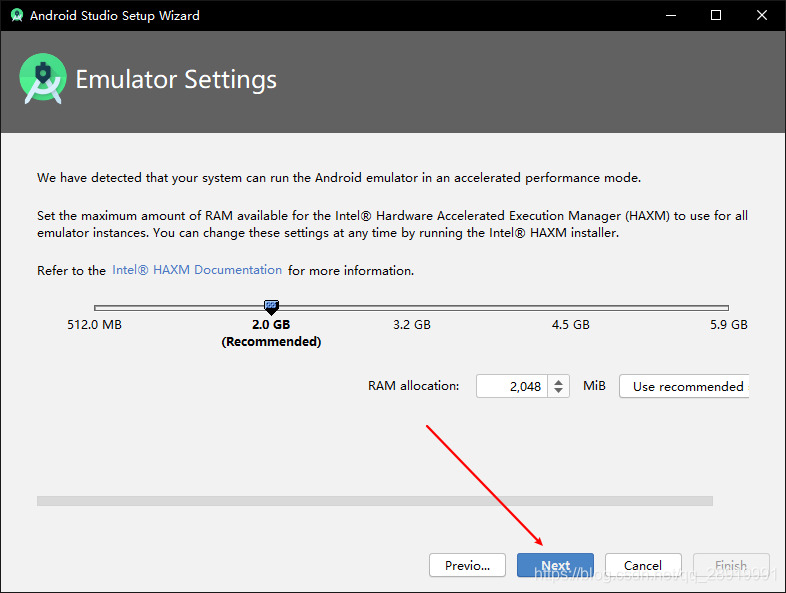The height and width of the screenshot is (593, 786).
Task: Click the Use recommended button
Action: point(684,386)
